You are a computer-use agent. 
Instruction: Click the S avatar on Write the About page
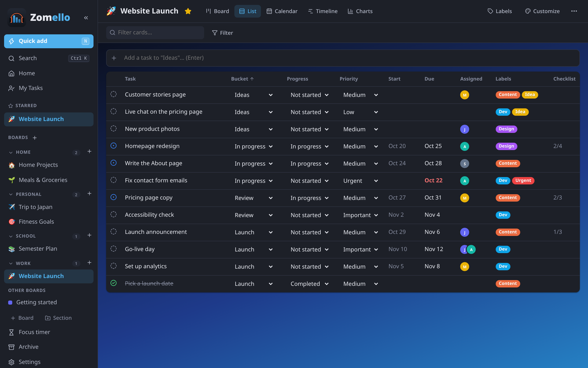click(465, 164)
